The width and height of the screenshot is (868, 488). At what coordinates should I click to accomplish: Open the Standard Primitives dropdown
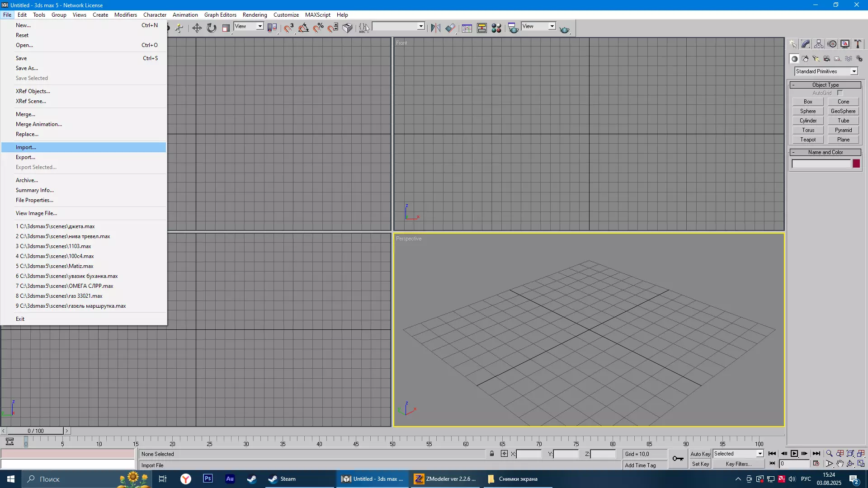point(854,71)
